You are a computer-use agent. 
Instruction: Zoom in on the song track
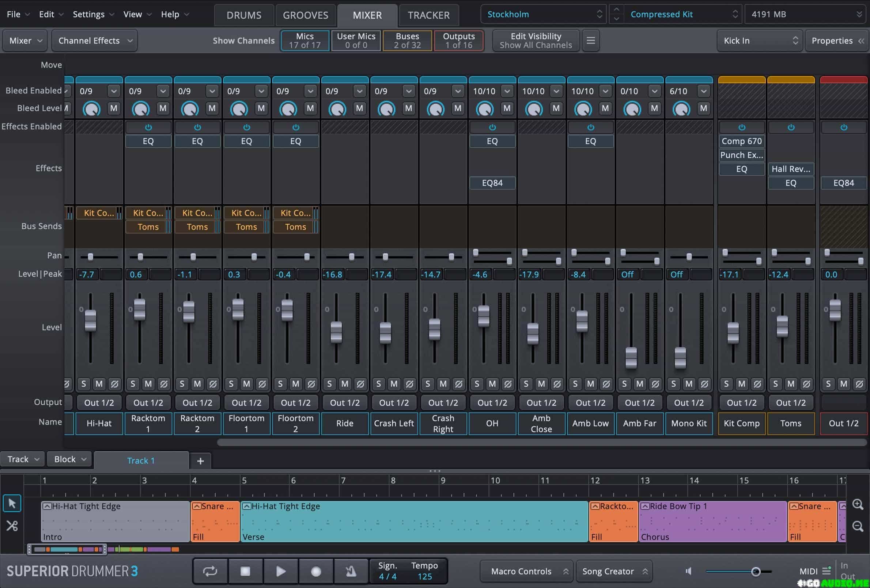tap(858, 504)
